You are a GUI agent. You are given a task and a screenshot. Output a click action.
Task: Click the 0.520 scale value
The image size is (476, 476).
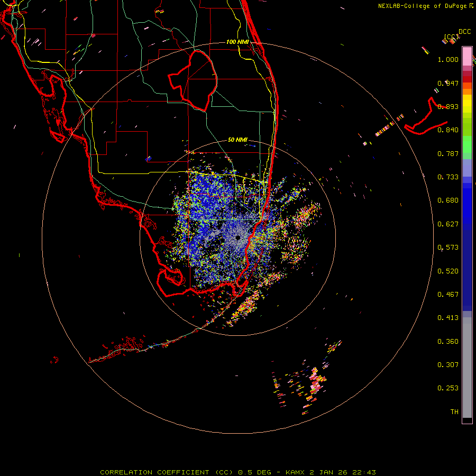[448, 271]
